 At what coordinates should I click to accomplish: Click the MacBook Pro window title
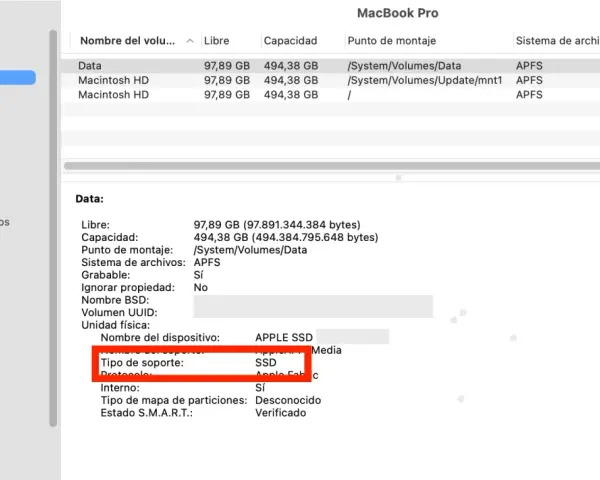click(398, 13)
